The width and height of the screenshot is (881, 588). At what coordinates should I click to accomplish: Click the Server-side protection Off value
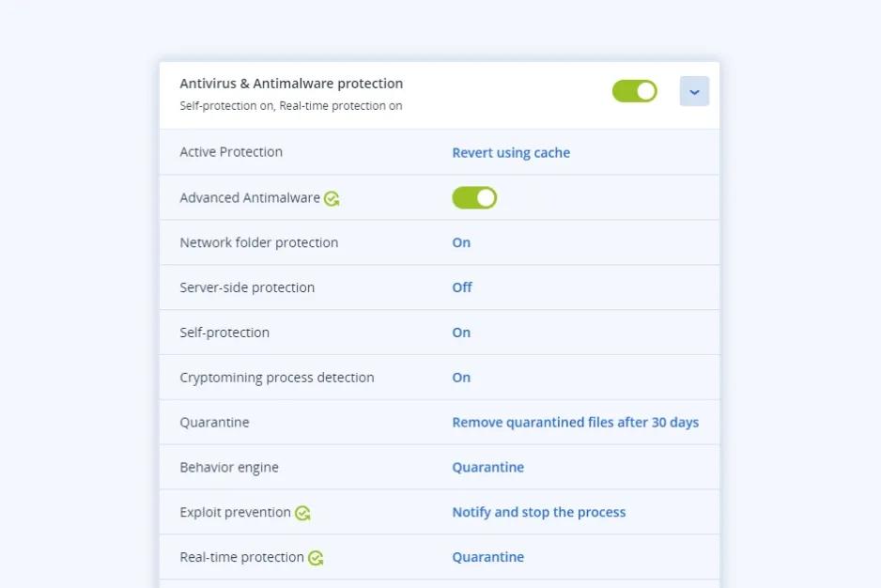pyautogui.click(x=462, y=287)
